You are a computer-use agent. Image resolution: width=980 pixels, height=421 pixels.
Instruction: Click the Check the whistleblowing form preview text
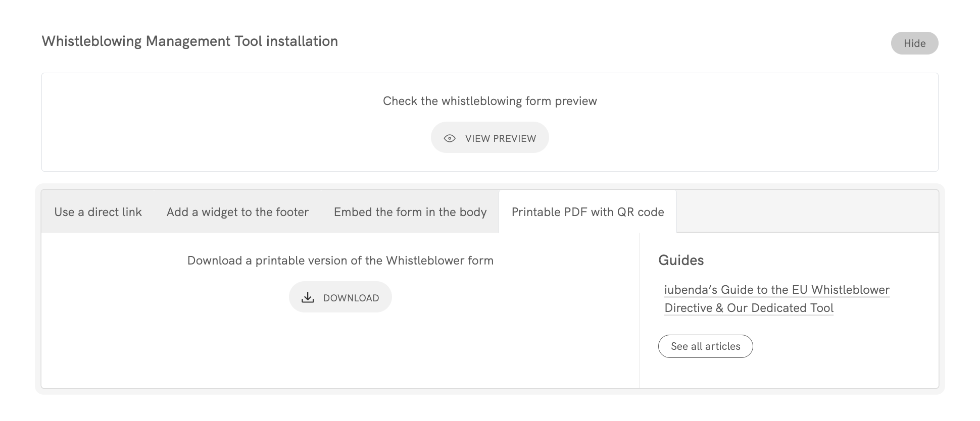(x=489, y=101)
